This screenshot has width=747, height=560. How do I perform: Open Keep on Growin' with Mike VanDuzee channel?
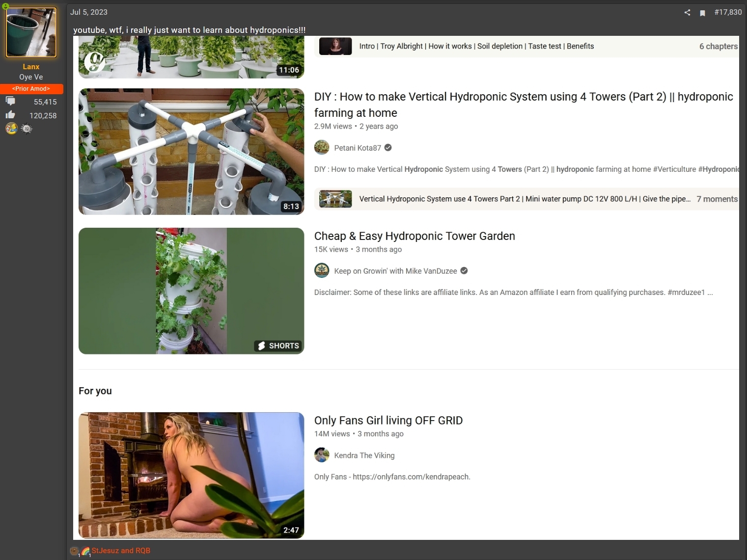coord(395,271)
